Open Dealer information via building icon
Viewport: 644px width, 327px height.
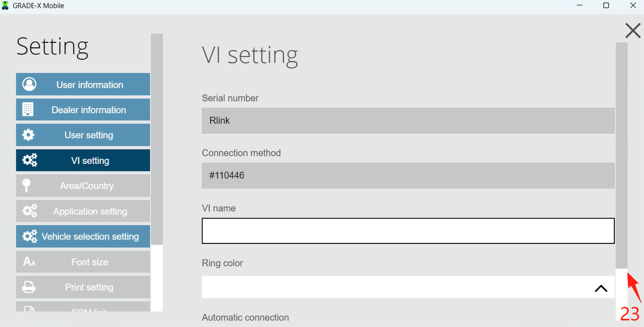(28, 110)
